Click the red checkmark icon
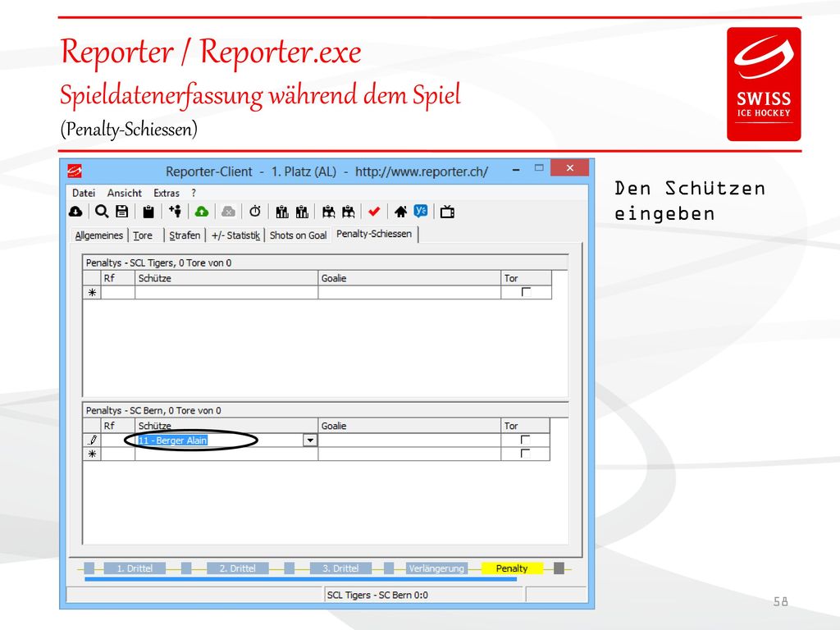Viewport: 840px width, 630px height. 374,212
